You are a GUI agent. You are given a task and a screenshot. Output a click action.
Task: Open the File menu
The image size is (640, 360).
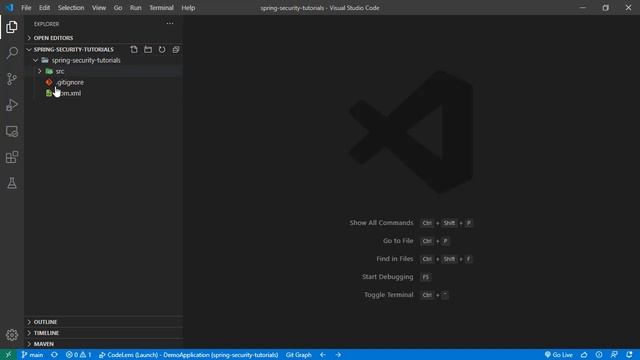[26, 8]
